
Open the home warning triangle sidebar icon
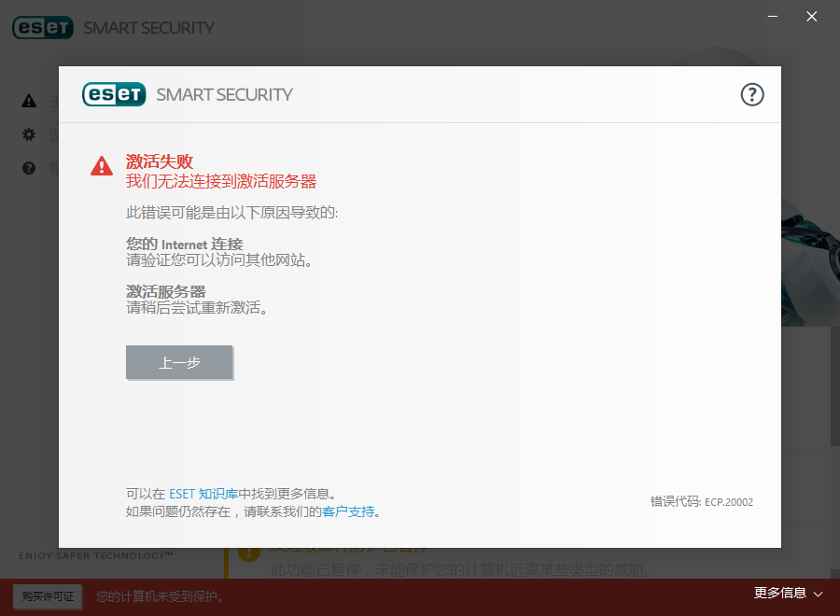pos(29,101)
